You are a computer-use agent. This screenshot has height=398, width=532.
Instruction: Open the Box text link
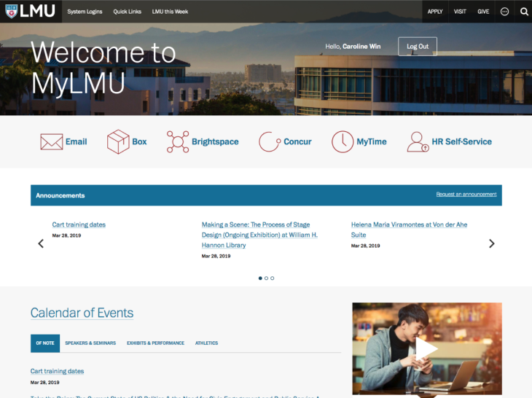[139, 141]
